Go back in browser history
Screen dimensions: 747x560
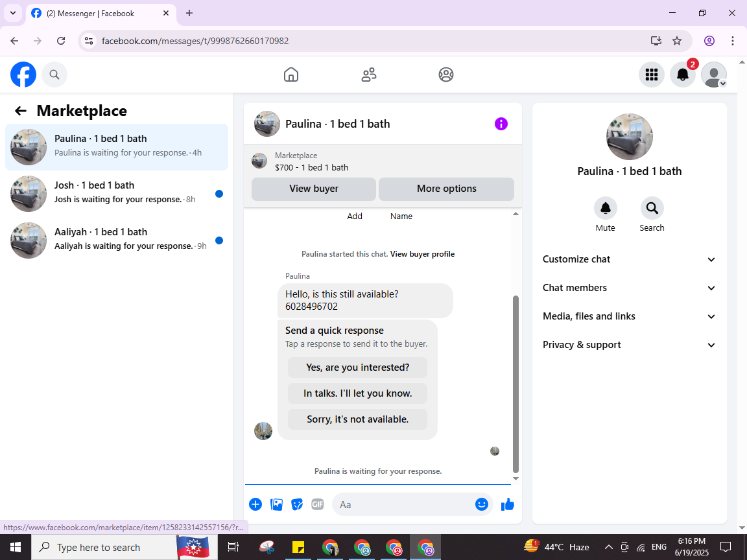click(14, 41)
